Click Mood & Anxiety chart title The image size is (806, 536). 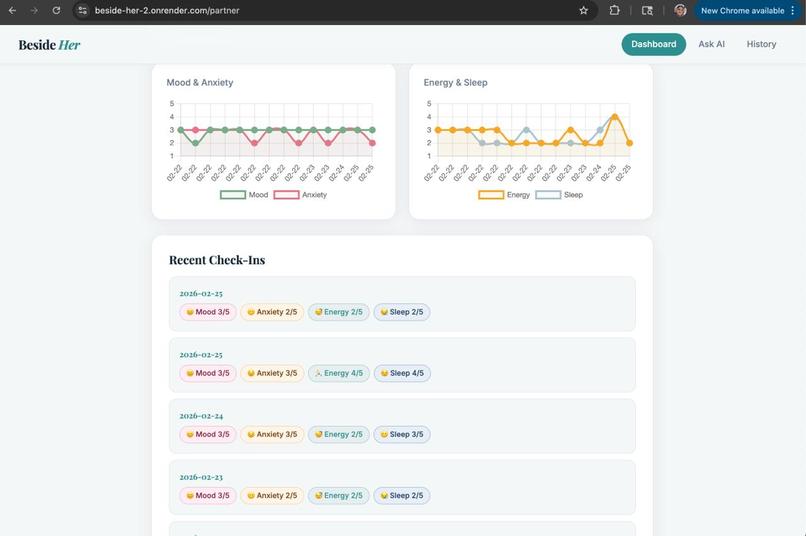pos(199,83)
